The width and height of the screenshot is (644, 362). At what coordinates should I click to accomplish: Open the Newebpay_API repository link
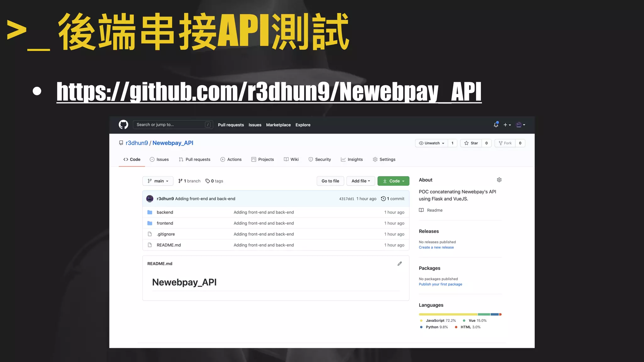coord(173,143)
